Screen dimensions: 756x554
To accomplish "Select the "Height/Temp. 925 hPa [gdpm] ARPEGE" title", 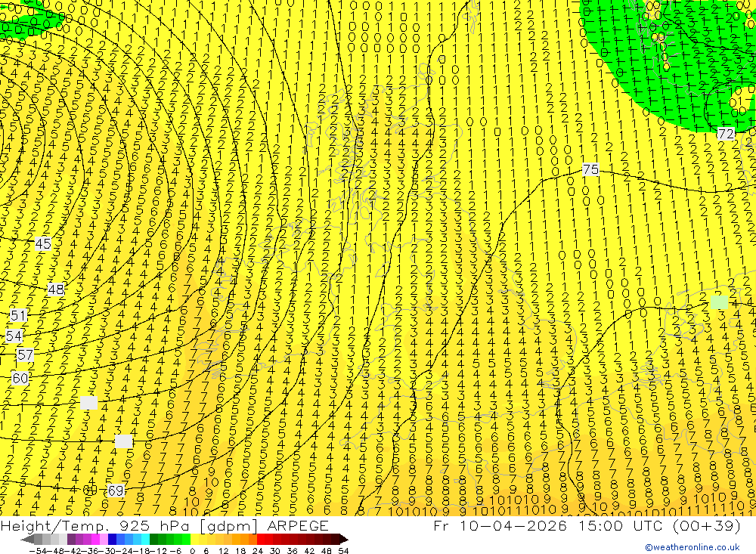I will [164, 525].
